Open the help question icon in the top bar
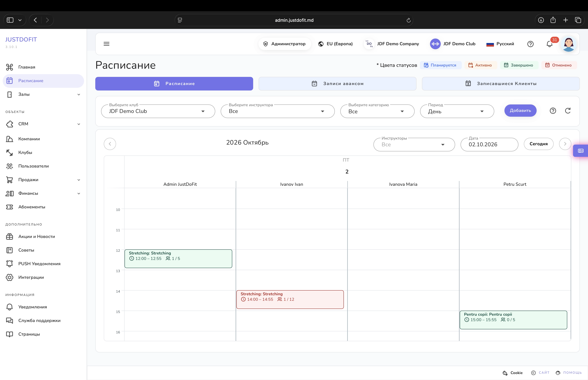This screenshot has height=380, width=588. tap(530, 44)
